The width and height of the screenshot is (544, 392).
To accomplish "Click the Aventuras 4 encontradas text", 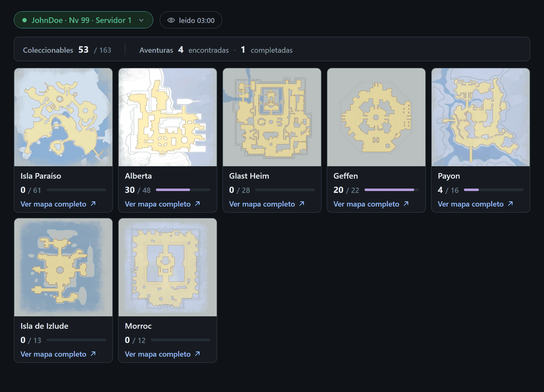I will pyautogui.click(x=184, y=50).
